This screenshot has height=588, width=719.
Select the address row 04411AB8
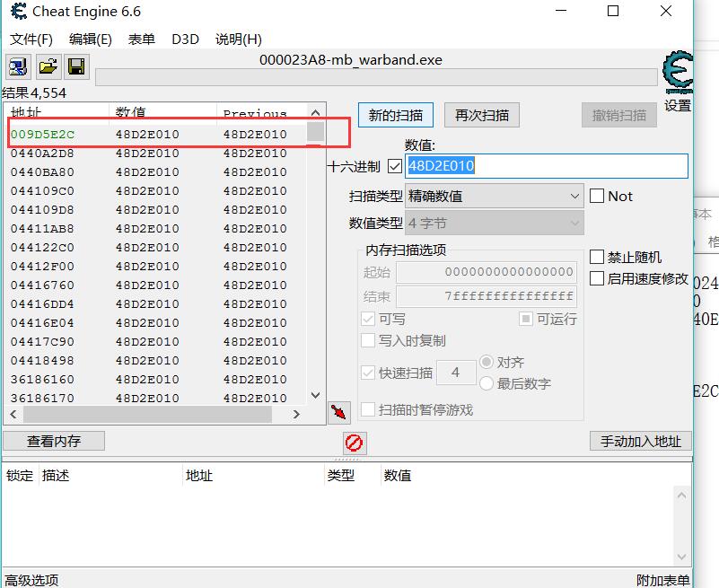tap(156, 228)
